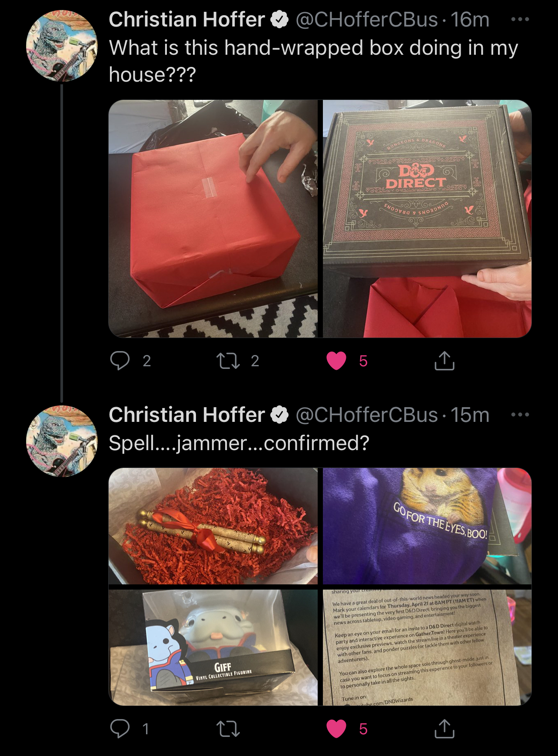Reply to the hand-wrapped box tweet
The width and height of the screenshot is (558, 756).
[120, 361]
